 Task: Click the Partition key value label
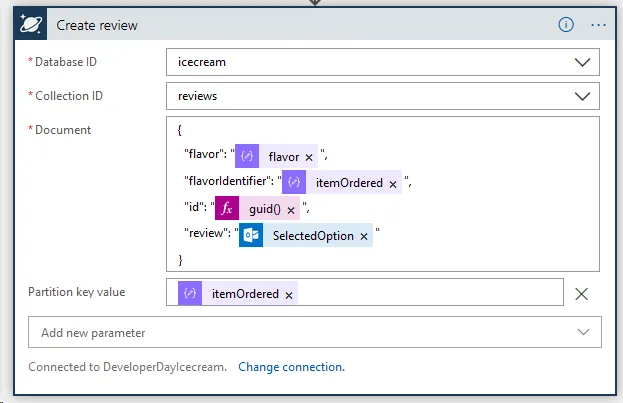pyautogui.click(x=77, y=292)
